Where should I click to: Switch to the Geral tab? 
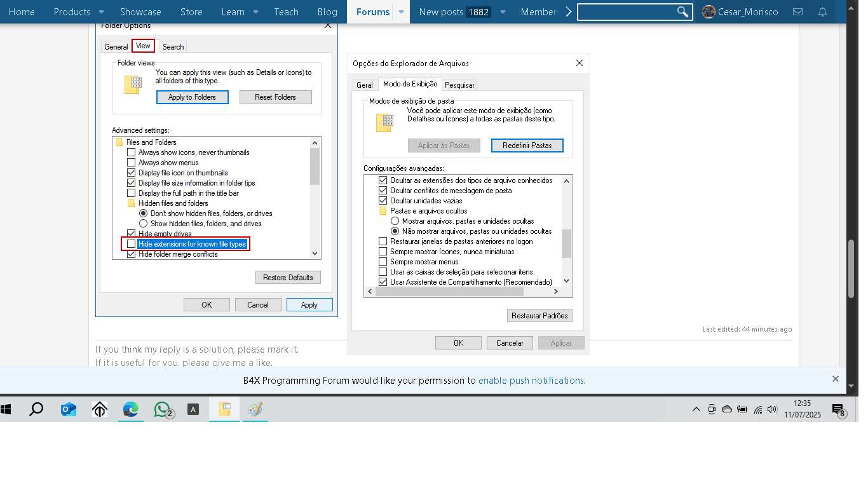[365, 85]
